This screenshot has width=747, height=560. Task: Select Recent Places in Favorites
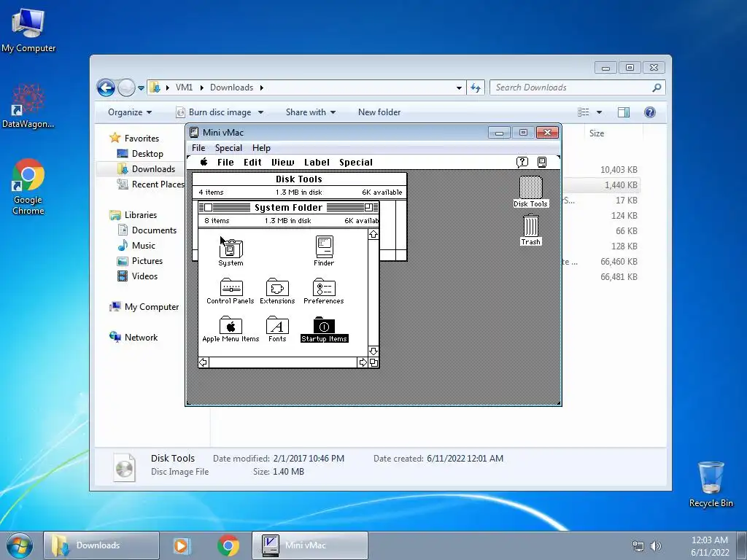[x=158, y=184]
